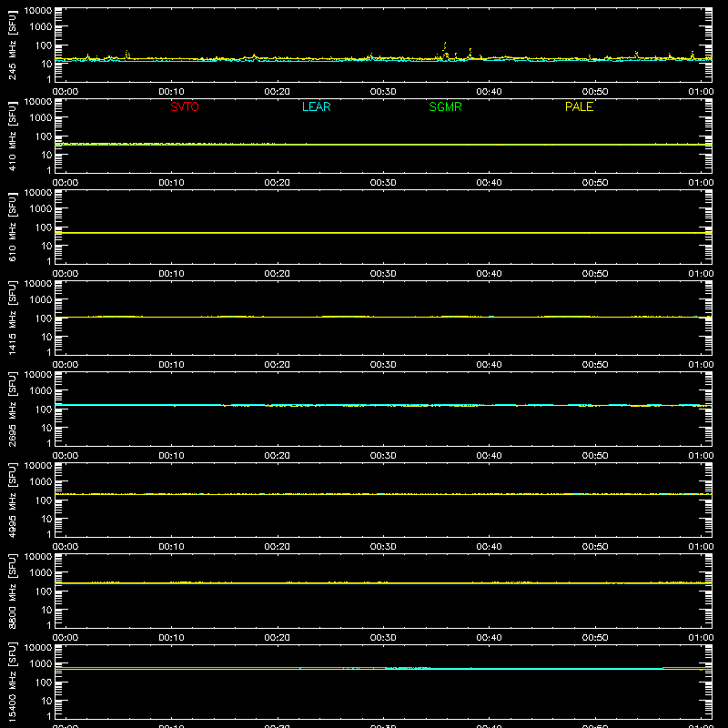Click the 1000 tick label on 15400 MHz plot
Image resolution: width=728 pixels, height=728 pixels.
click(41, 664)
